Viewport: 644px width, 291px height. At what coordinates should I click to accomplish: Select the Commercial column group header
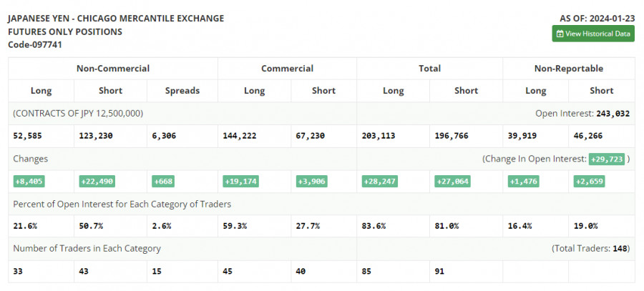[287, 69]
